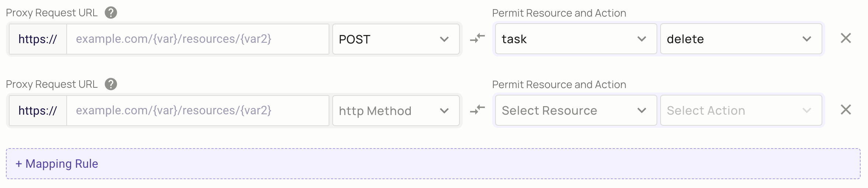
Task: Focus the URL field beside http Method
Action: (197, 111)
